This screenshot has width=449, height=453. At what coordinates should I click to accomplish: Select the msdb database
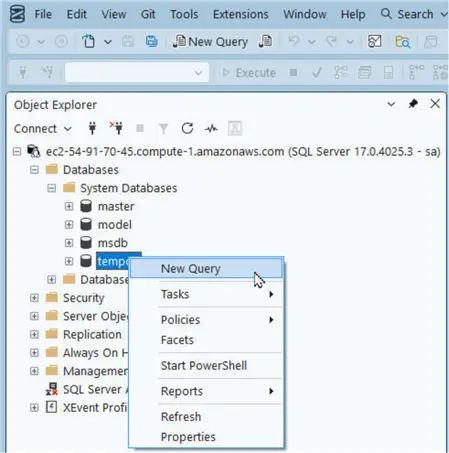point(112,243)
